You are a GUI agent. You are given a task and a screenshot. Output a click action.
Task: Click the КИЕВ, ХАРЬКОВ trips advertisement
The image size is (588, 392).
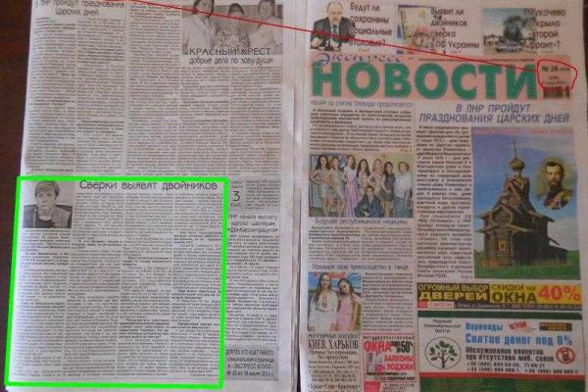point(334,362)
